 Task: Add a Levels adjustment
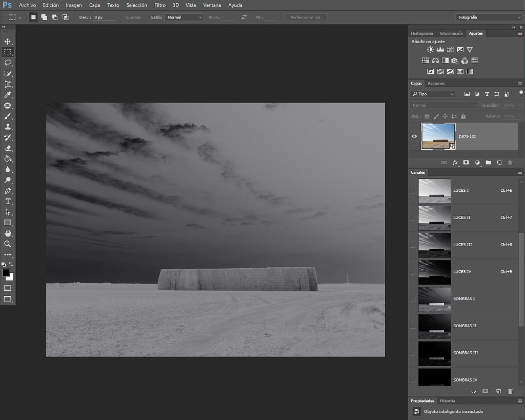pyautogui.click(x=440, y=50)
